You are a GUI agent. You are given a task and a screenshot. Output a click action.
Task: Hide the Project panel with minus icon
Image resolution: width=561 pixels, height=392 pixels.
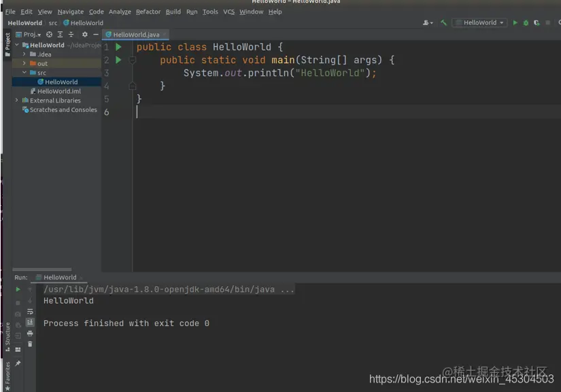pos(95,34)
